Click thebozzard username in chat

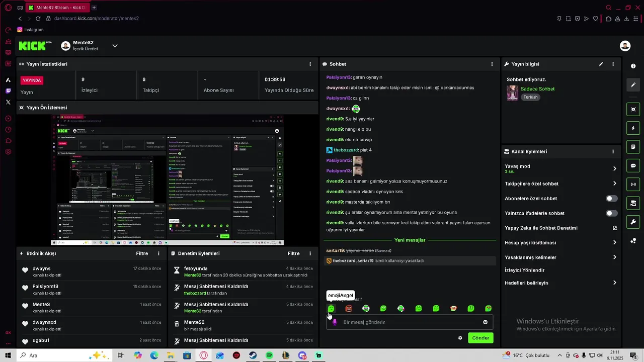point(346,150)
